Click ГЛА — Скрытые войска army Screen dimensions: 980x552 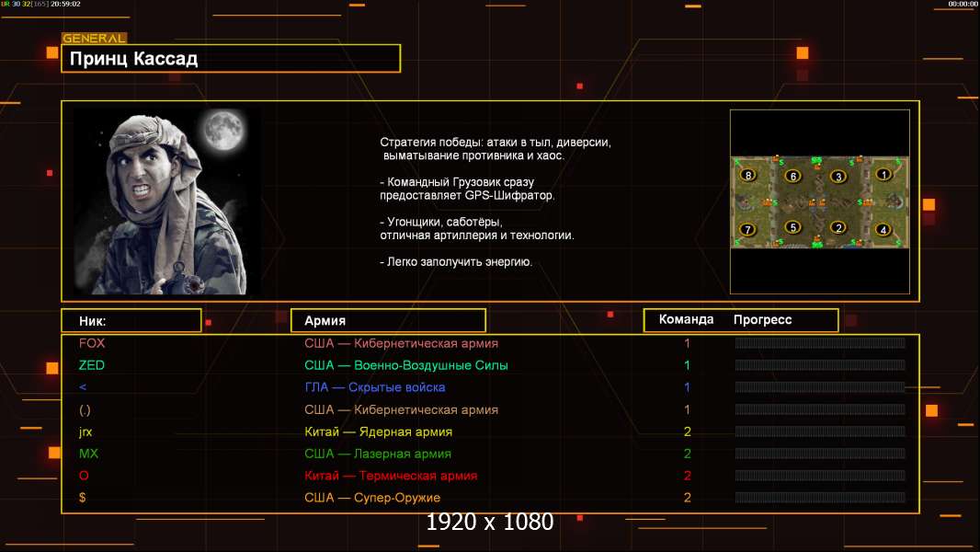[375, 387]
